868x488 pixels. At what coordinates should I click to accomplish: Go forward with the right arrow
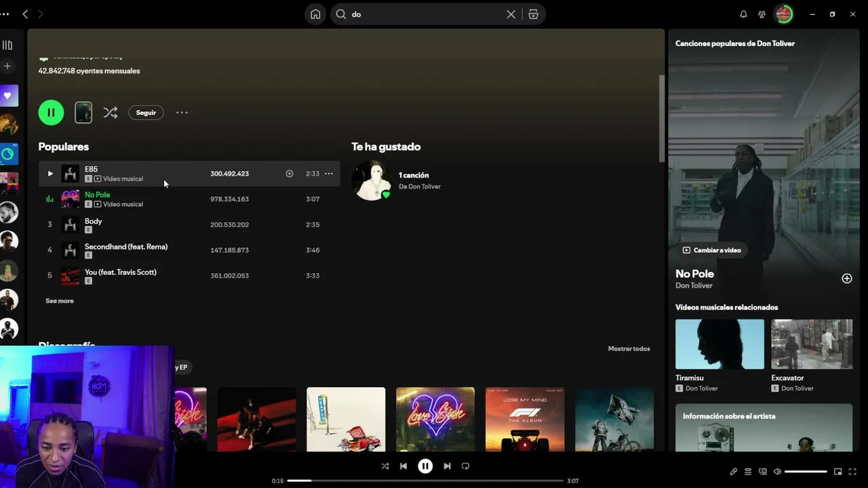pyautogui.click(x=40, y=14)
